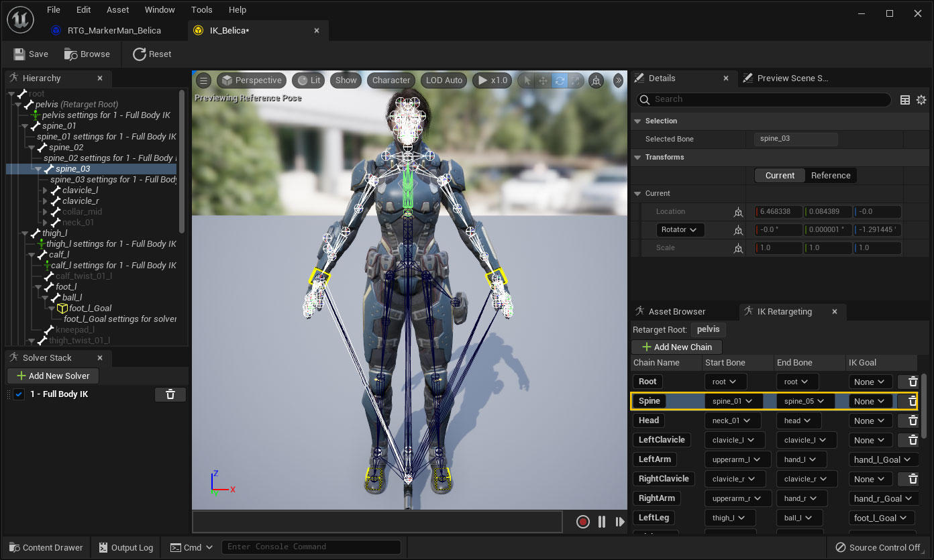Open Head chain Start Bone dropdown

point(732,421)
